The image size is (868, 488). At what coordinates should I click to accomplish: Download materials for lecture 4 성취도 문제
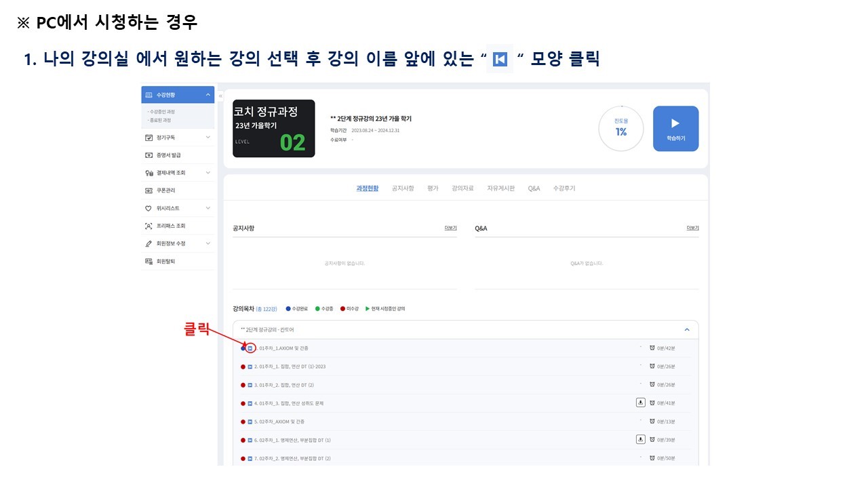640,403
